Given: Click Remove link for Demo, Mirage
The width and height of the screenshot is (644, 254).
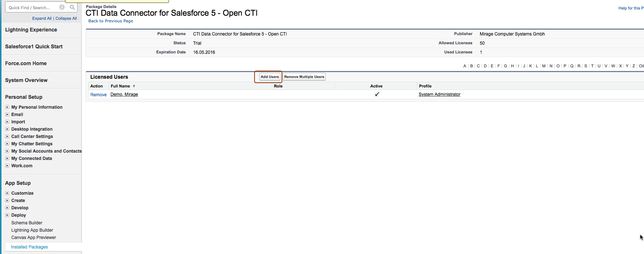Looking at the screenshot, I should (98, 94).
